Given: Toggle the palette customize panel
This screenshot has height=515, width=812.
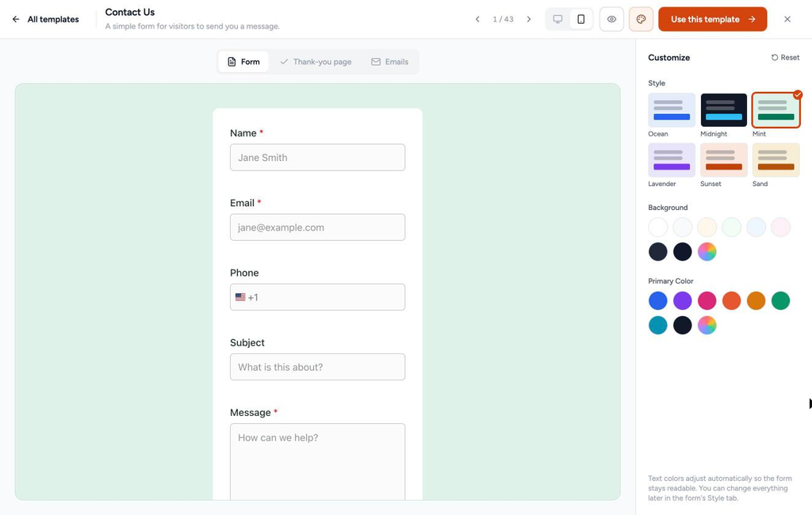Looking at the screenshot, I should pyautogui.click(x=641, y=19).
